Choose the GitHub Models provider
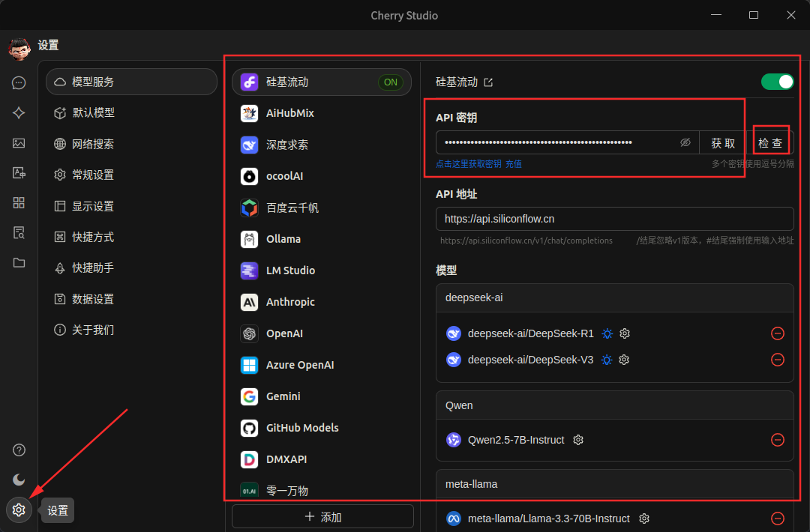This screenshot has height=532, width=810. [321, 428]
